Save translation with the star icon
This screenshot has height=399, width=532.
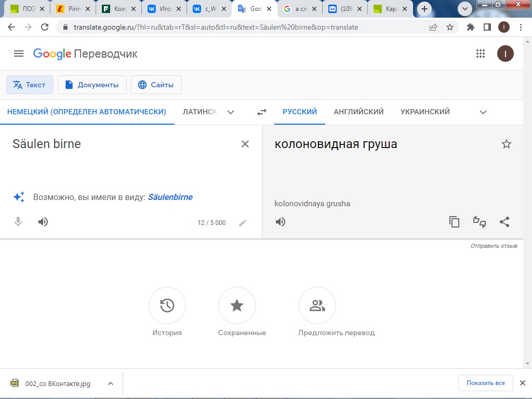click(507, 144)
